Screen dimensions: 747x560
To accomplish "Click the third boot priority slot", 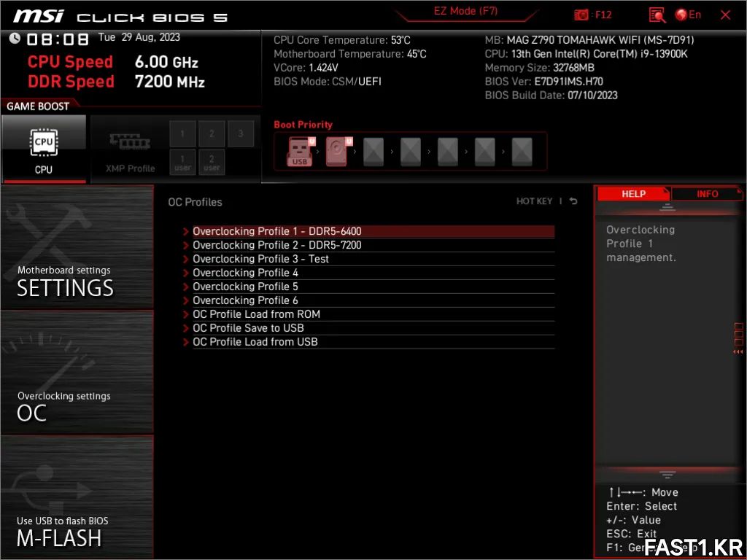I will pos(373,152).
